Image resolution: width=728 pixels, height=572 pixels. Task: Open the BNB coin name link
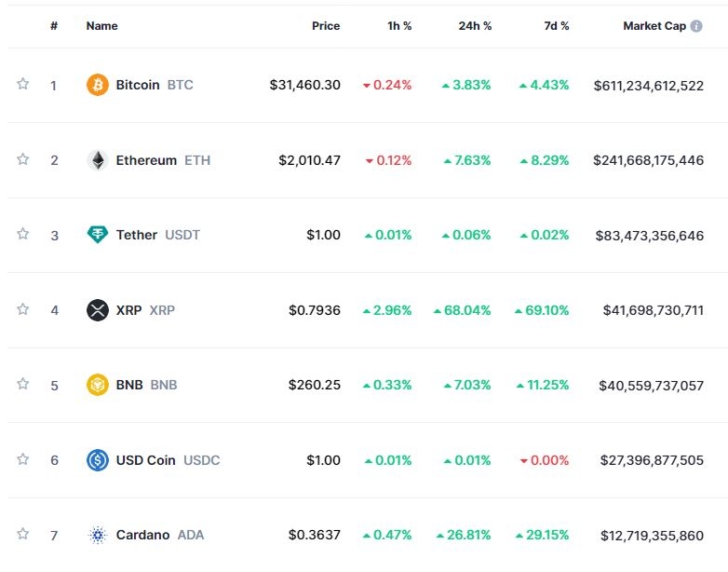tap(129, 385)
